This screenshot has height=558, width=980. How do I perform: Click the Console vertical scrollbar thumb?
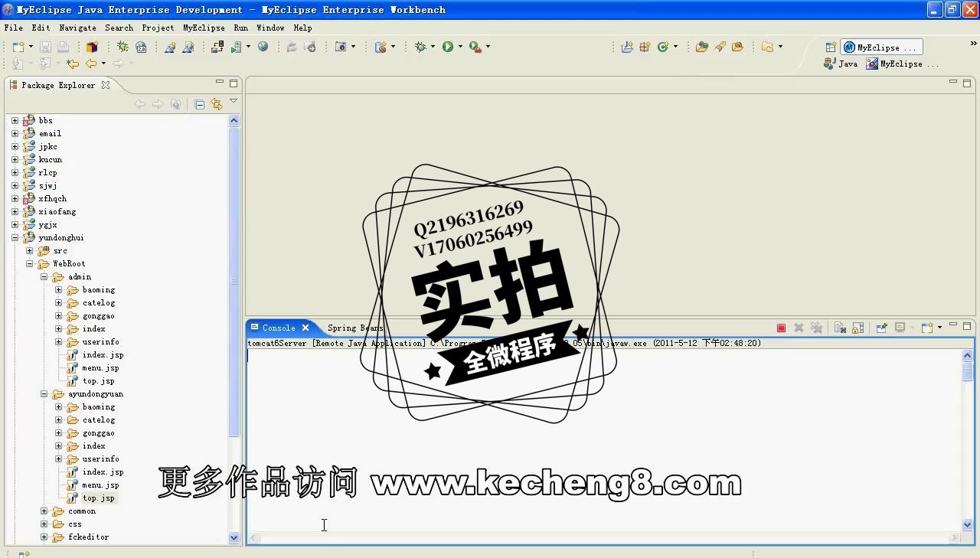(967, 370)
